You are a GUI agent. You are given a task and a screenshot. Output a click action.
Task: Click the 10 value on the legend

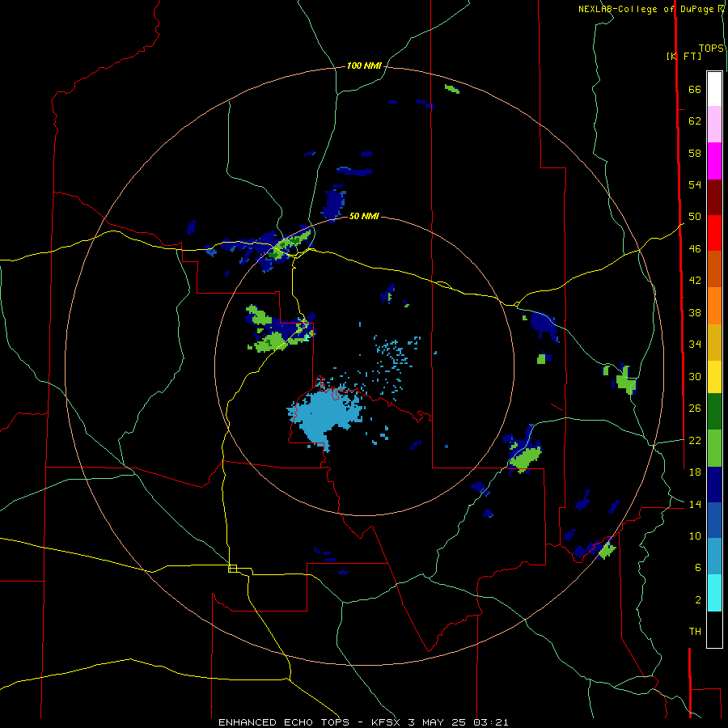click(x=695, y=536)
